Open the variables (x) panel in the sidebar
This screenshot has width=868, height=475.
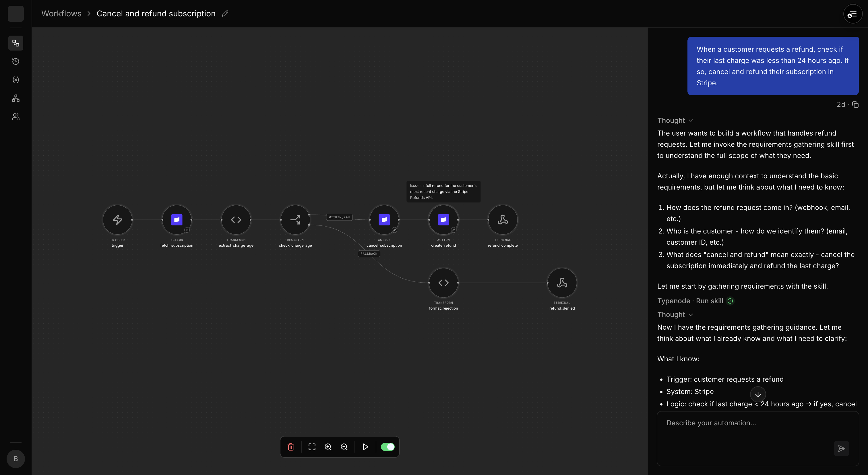click(x=15, y=80)
